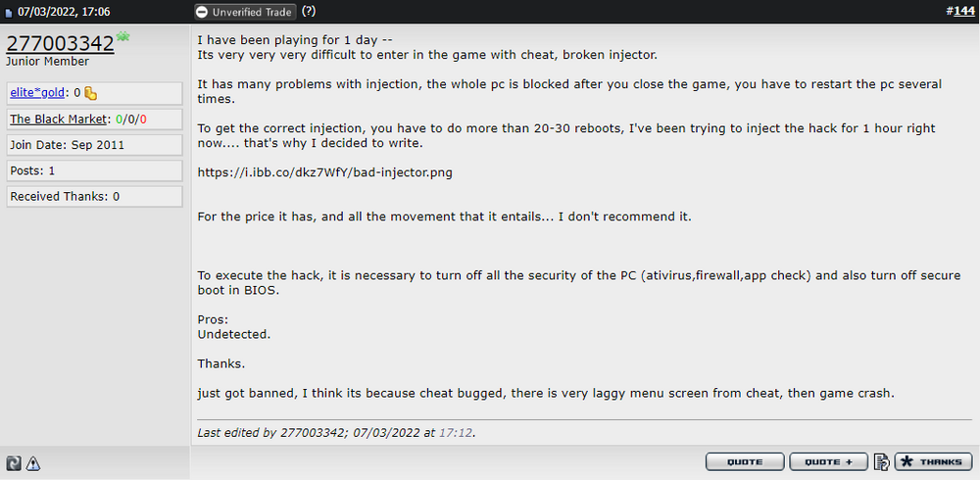Click the red negative trade rating number
Screen dimensions: 980x480
(143, 120)
